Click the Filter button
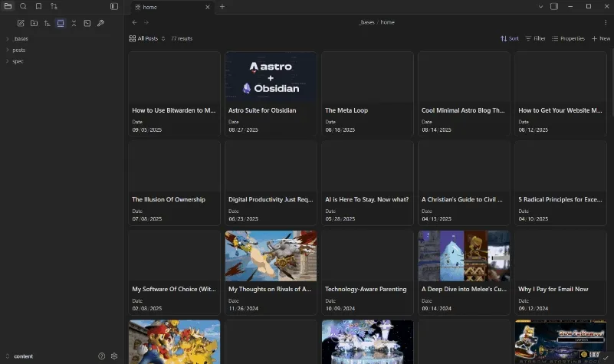The height and width of the screenshot is (364, 614). pos(535,38)
